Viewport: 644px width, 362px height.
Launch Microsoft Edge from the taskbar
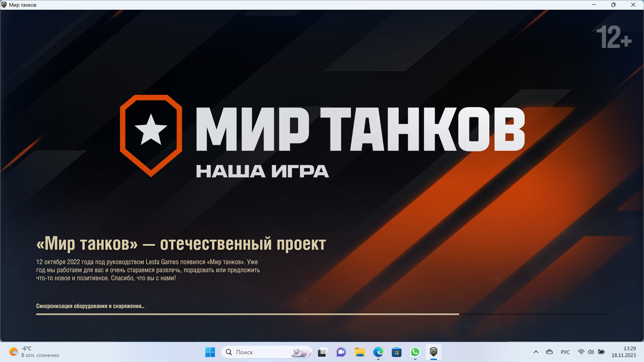[378, 352]
